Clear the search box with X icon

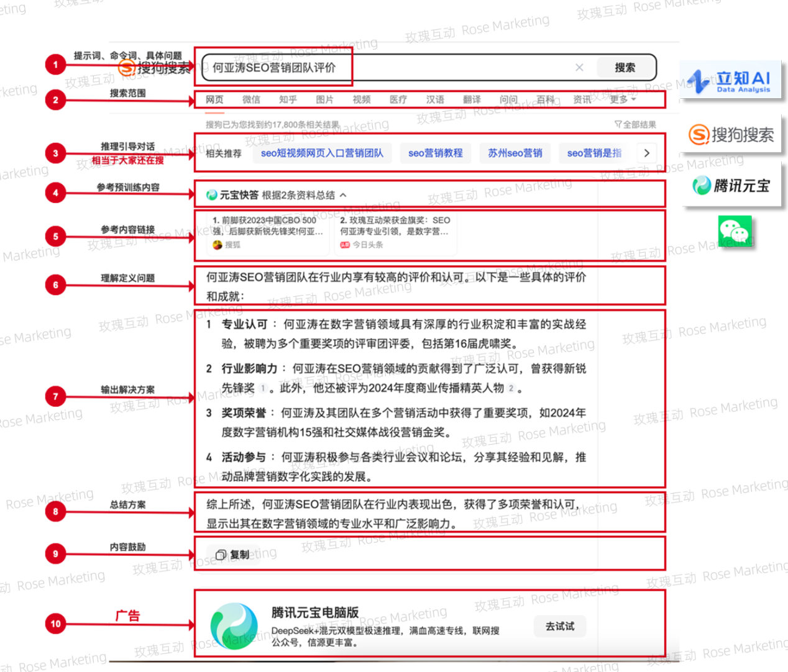(579, 68)
